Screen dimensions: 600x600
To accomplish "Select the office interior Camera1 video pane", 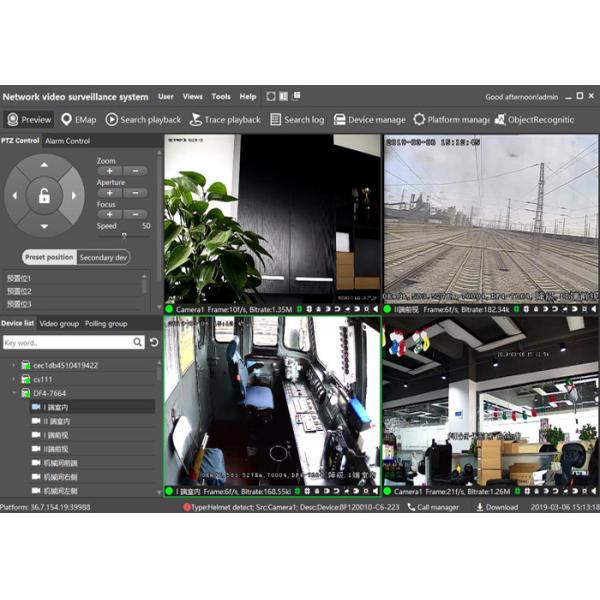I will [491, 401].
